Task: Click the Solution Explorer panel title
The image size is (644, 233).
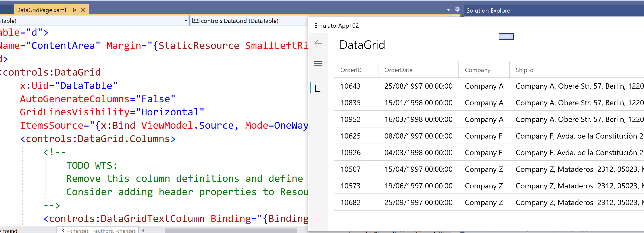Action: pyautogui.click(x=489, y=10)
